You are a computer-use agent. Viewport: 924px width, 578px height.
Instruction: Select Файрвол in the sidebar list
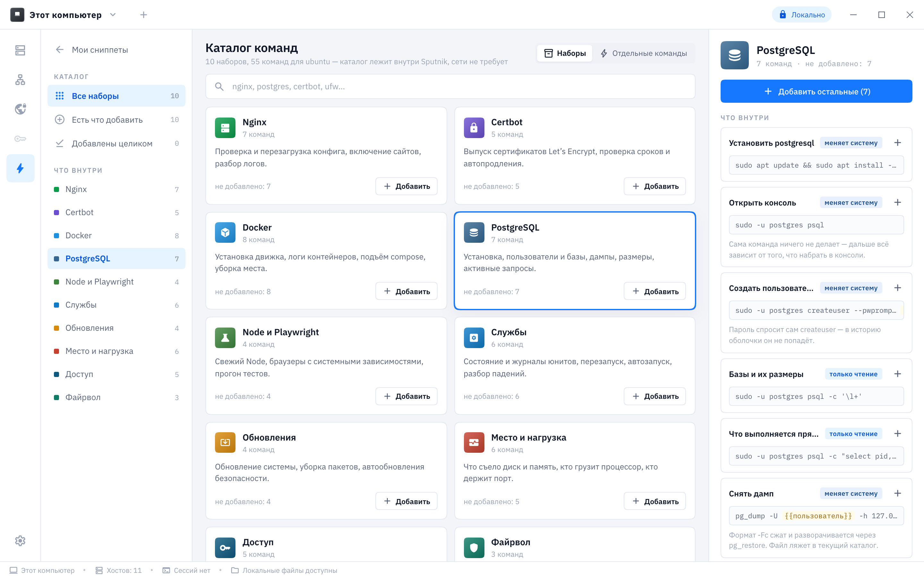[116, 397]
